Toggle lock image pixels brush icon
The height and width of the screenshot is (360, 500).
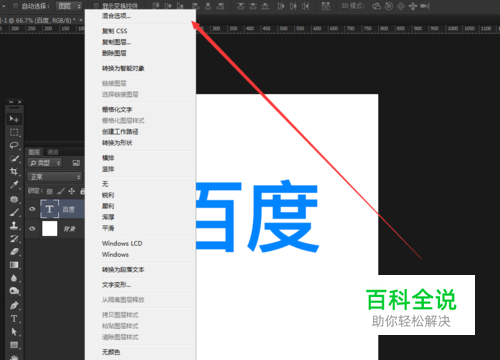pyautogui.click(x=61, y=191)
